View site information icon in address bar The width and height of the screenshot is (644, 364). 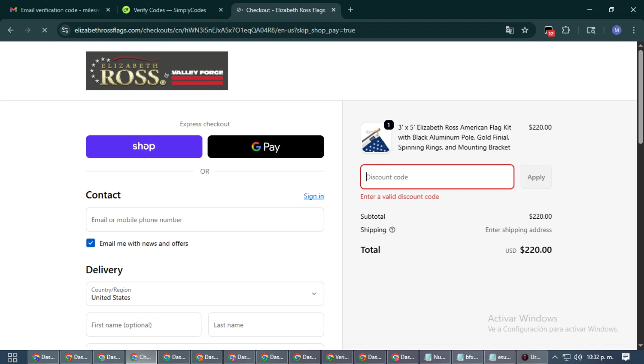pyautogui.click(x=65, y=30)
